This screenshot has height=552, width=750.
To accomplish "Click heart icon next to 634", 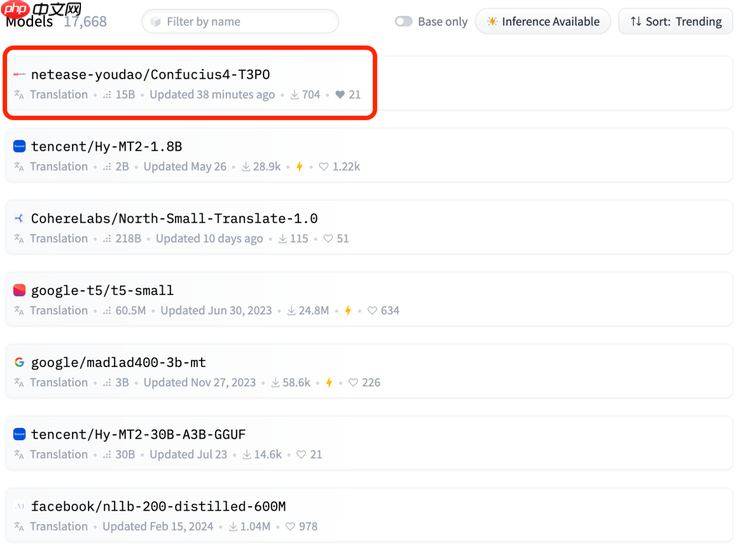I will click(372, 310).
